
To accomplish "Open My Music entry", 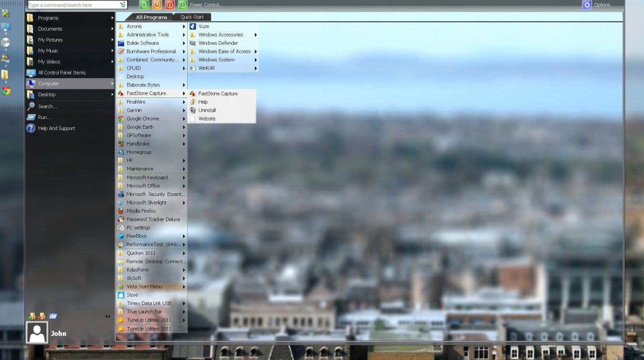I will tap(70, 50).
